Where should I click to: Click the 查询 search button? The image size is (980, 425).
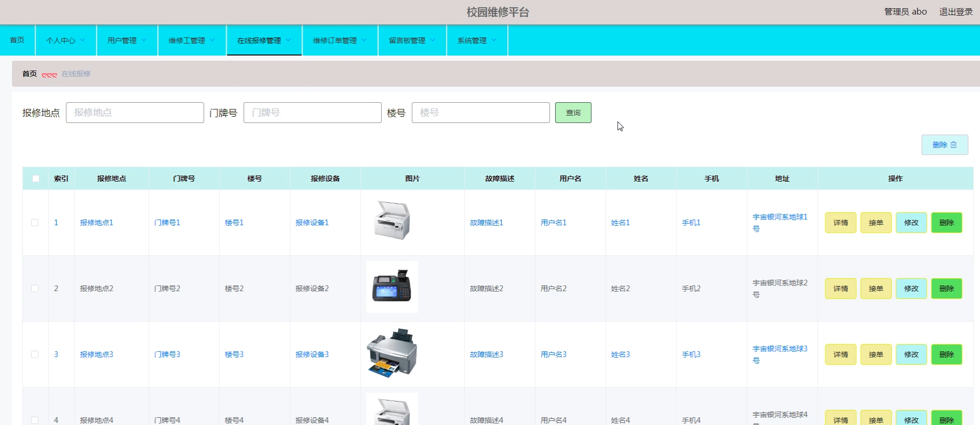(x=573, y=113)
